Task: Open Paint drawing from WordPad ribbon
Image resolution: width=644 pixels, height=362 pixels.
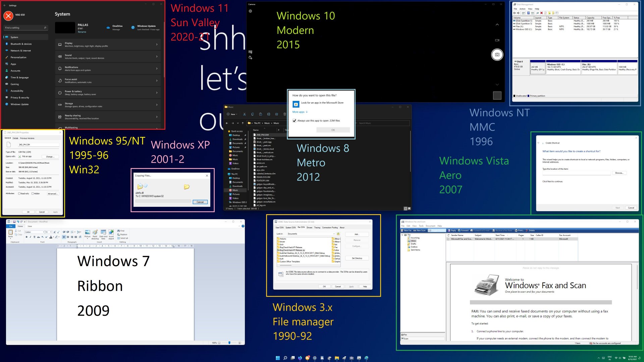Action: 95,235
